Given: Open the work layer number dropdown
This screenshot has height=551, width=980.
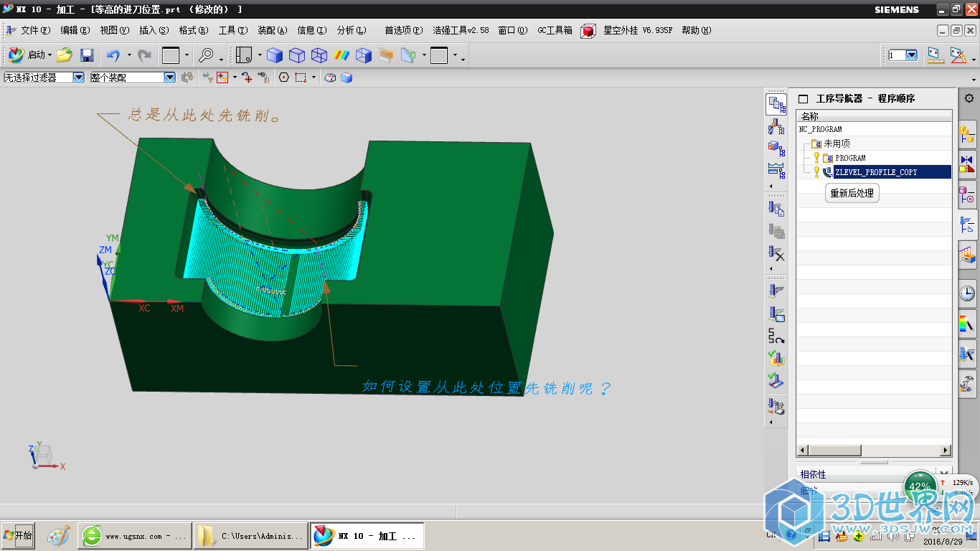Looking at the screenshot, I should 911,55.
